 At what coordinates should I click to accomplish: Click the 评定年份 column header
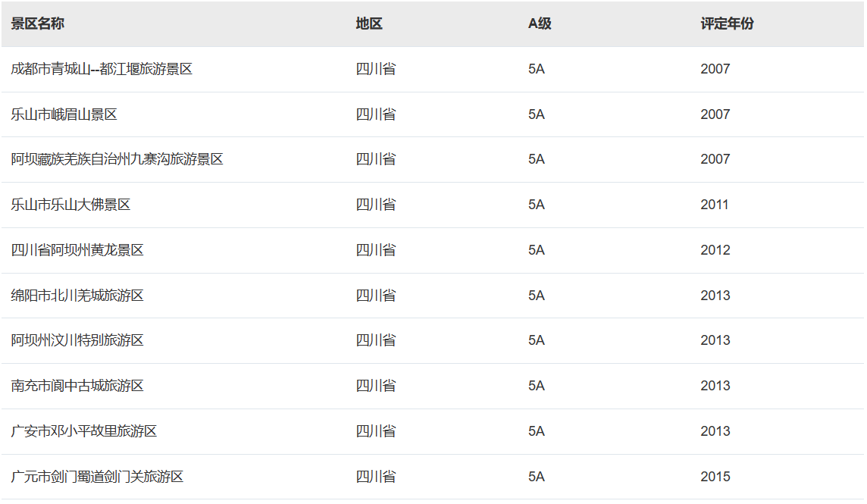click(x=727, y=23)
